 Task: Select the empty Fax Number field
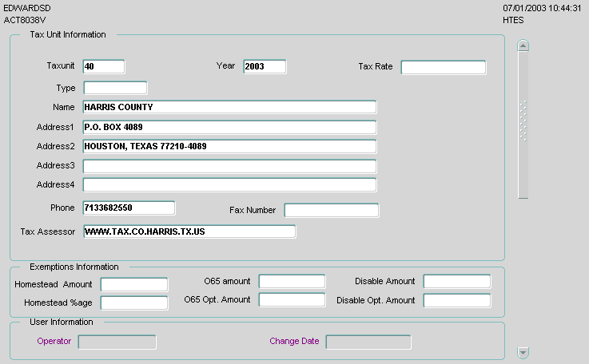332,210
